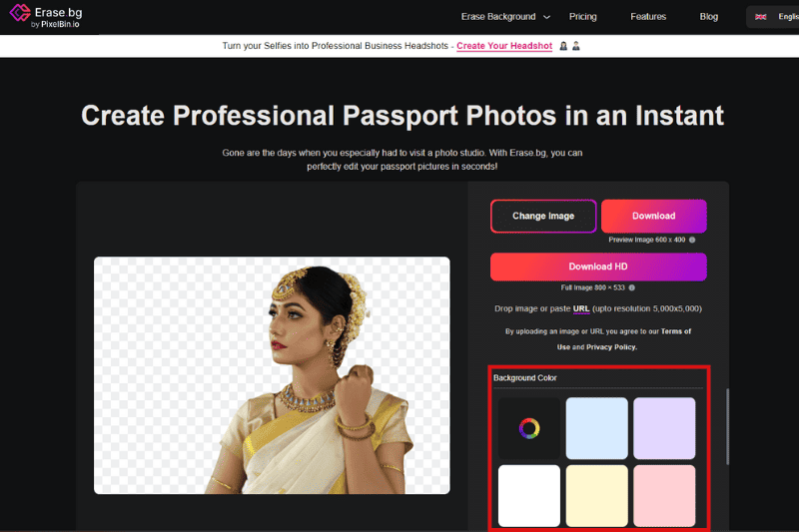Screen dimensions: 799x532
Task: Open the Blog page
Action: pos(708,17)
